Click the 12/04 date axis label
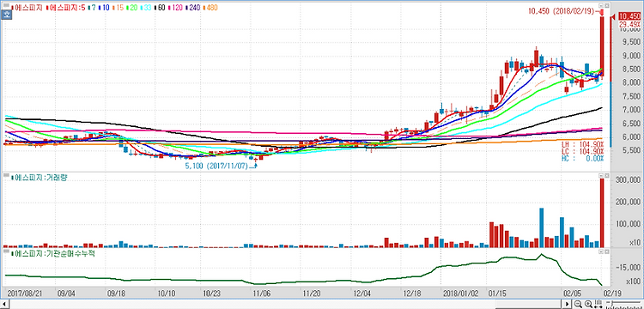 click(361, 294)
